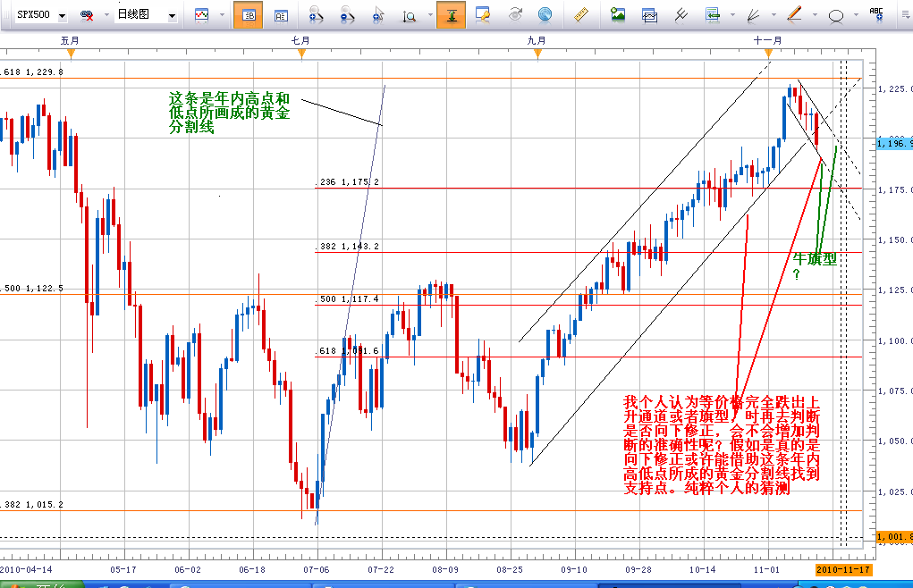Expand the fan lines dropdown arrow
The height and width of the screenshot is (588, 913).
(x=774, y=15)
